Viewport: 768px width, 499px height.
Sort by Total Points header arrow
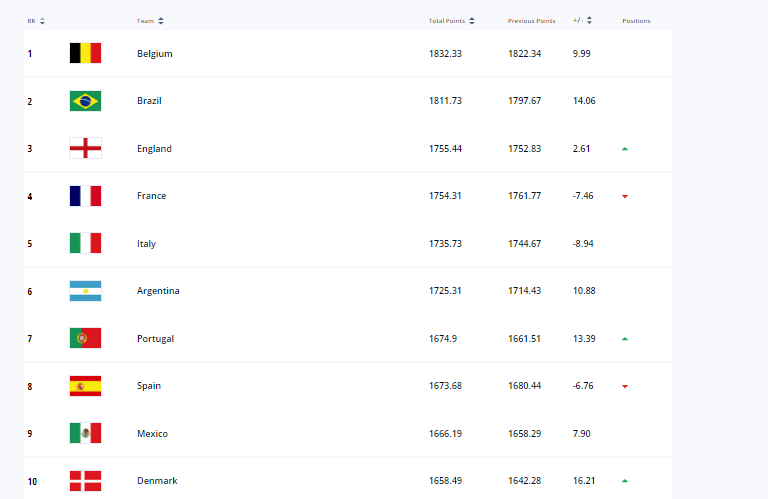472,21
